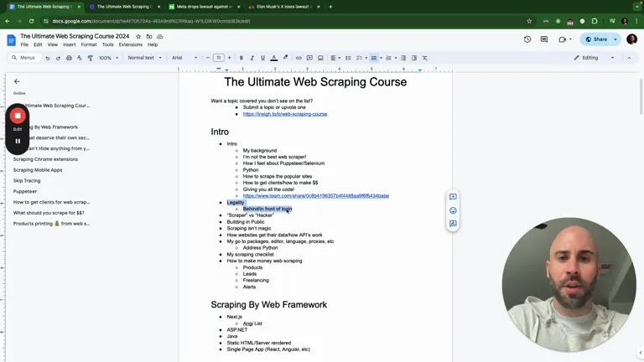This screenshot has width=644, height=362.
Task: Go to Skip Tracing in outline
Action: coord(27,181)
